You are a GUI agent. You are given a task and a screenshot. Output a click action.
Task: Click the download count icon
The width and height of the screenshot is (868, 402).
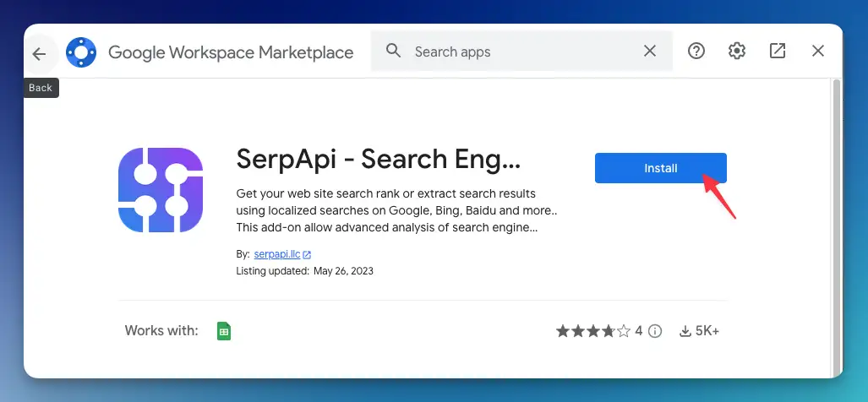[685, 331]
